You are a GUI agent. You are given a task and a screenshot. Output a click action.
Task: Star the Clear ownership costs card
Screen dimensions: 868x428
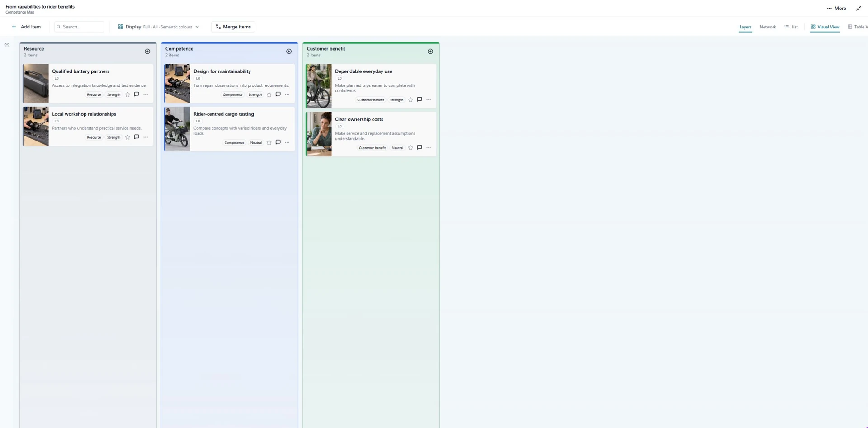pyautogui.click(x=410, y=148)
